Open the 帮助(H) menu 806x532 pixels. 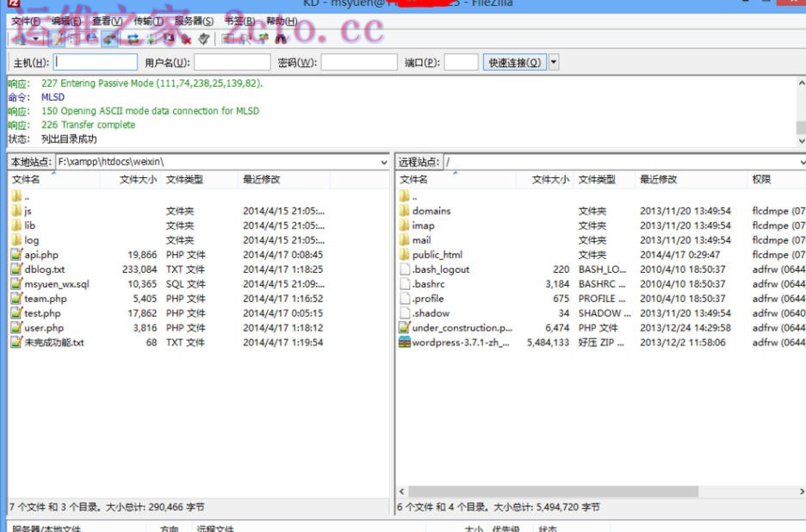(282, 22)
